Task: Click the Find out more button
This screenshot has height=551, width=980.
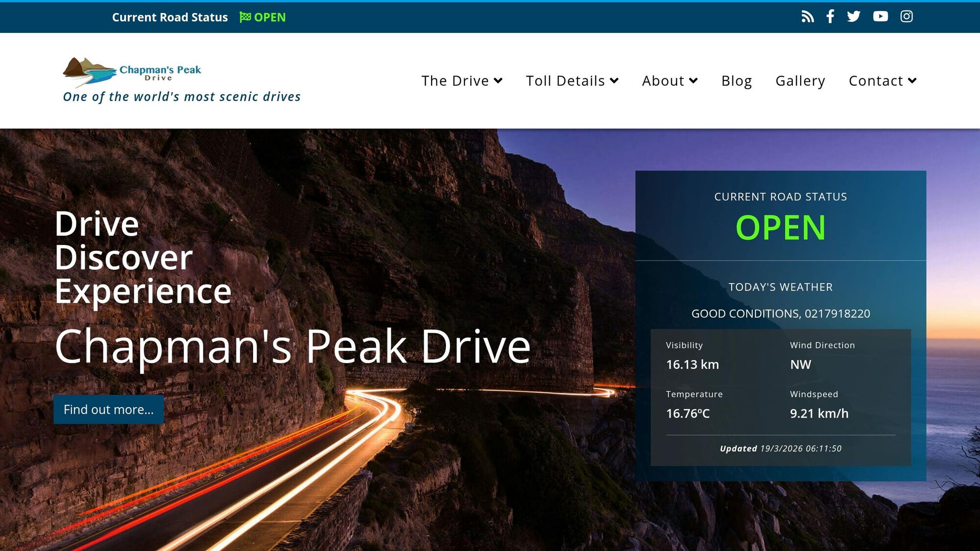Action: coord(109,409)
